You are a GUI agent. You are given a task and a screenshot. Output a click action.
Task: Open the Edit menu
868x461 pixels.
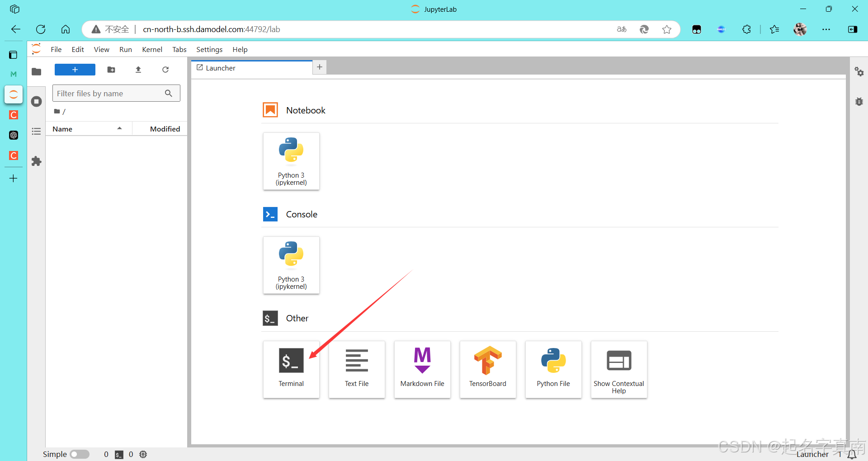click(78, 49)
